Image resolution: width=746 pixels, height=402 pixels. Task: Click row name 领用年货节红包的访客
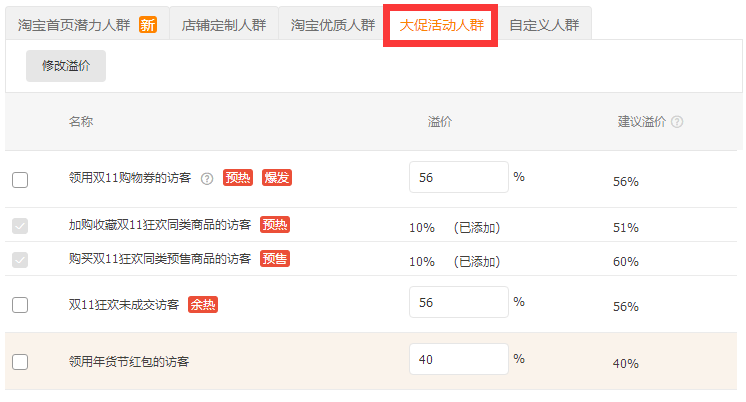coord(129,362)
